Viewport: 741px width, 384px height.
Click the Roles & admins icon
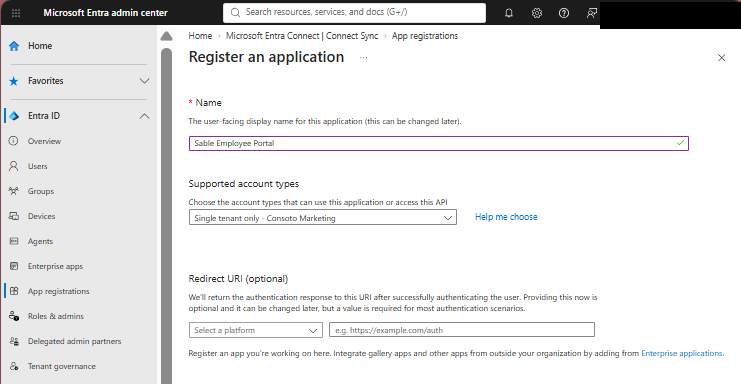(14, 316)
